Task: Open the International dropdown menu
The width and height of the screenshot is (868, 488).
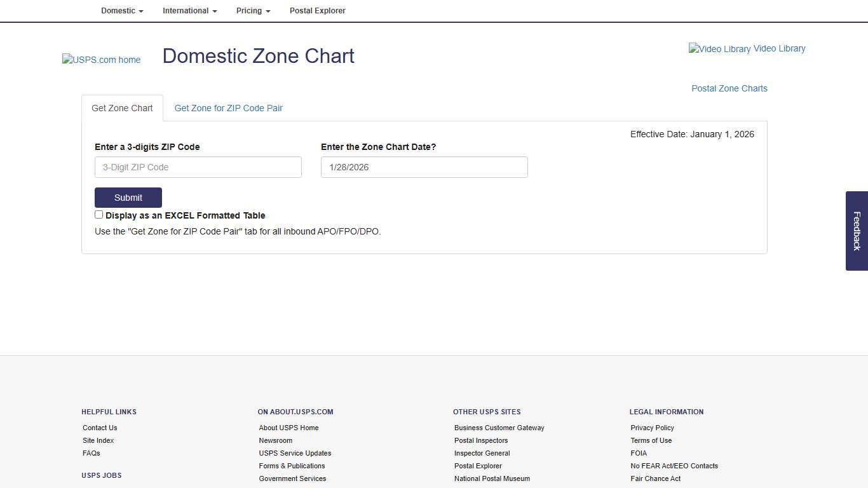Action: pos(189,11)
